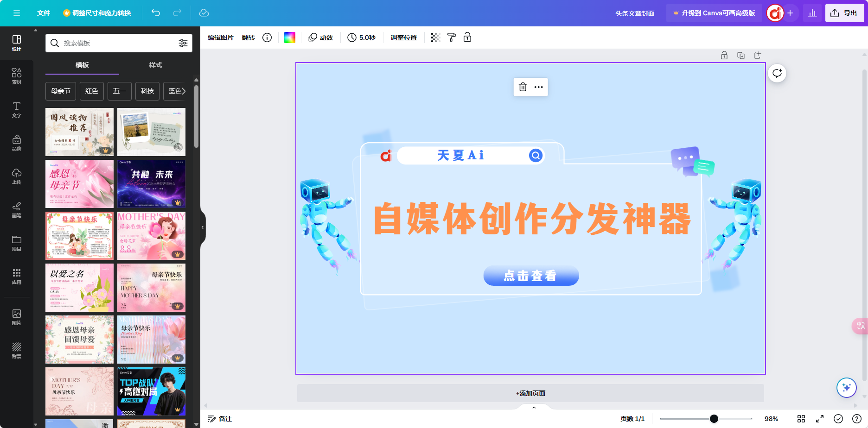Focus the template search field

pos(118,43)
